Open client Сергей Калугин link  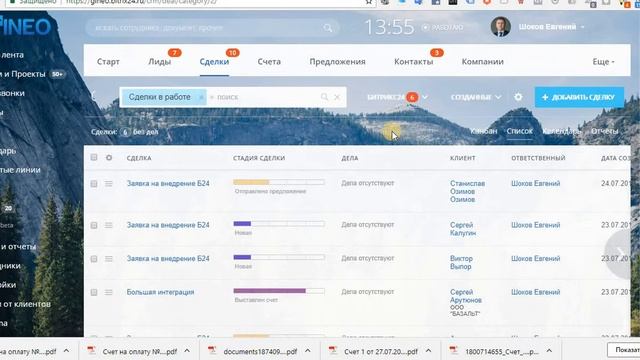pyautogui.click(x=463, y=229)
